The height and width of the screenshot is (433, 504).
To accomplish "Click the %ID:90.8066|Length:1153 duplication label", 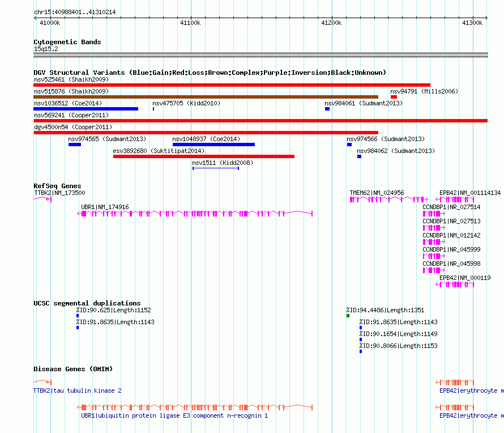I will (399, 346).
